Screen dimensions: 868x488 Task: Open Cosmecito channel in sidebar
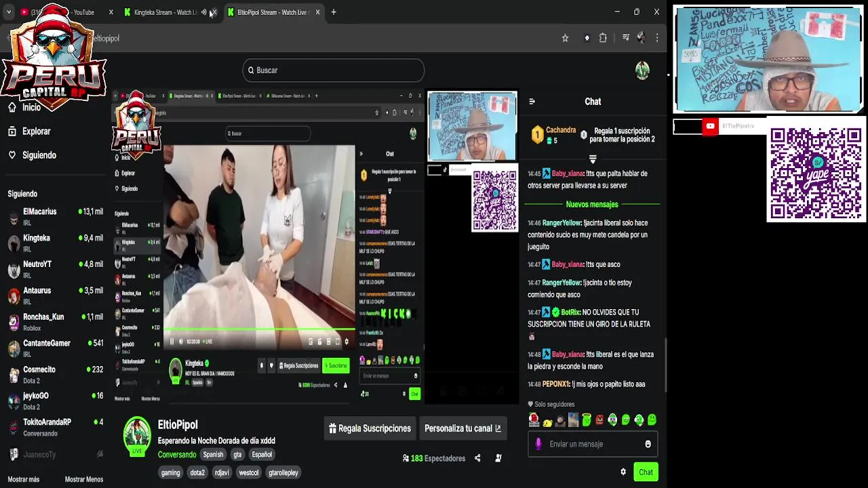pos(56,374)
